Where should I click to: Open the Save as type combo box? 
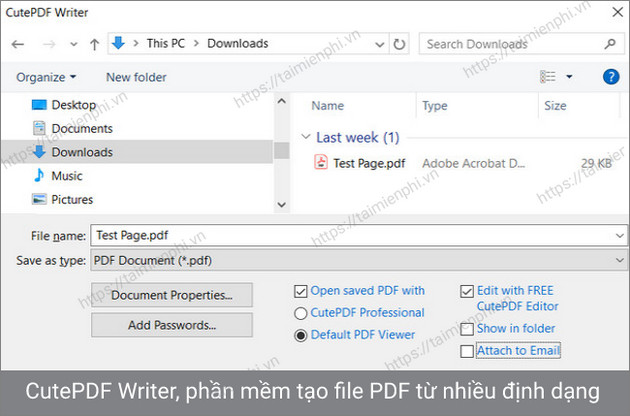click(359, 260)
